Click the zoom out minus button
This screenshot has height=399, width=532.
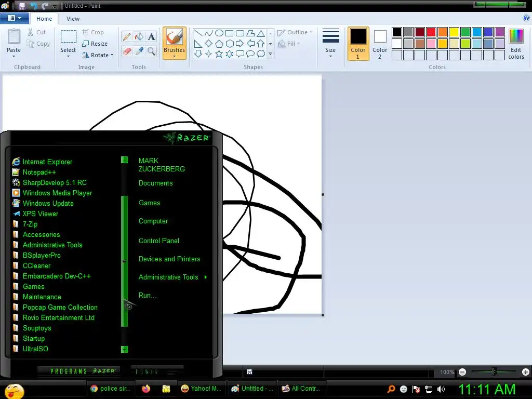(x=462, y=372)
